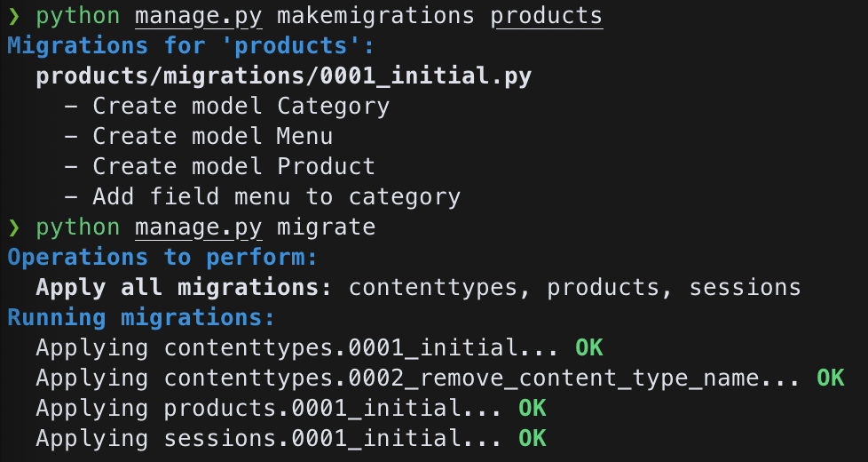Image resolution: width=868 pixels, height=462 pixels.
Task: Click 'Applying products.0001_initial...' line
Action: [270, 409]
